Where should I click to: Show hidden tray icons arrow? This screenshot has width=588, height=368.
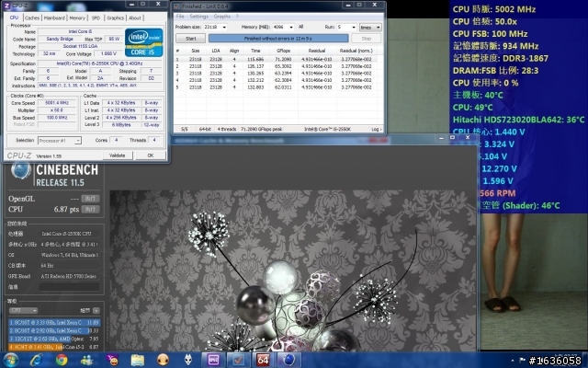(513, 361)
